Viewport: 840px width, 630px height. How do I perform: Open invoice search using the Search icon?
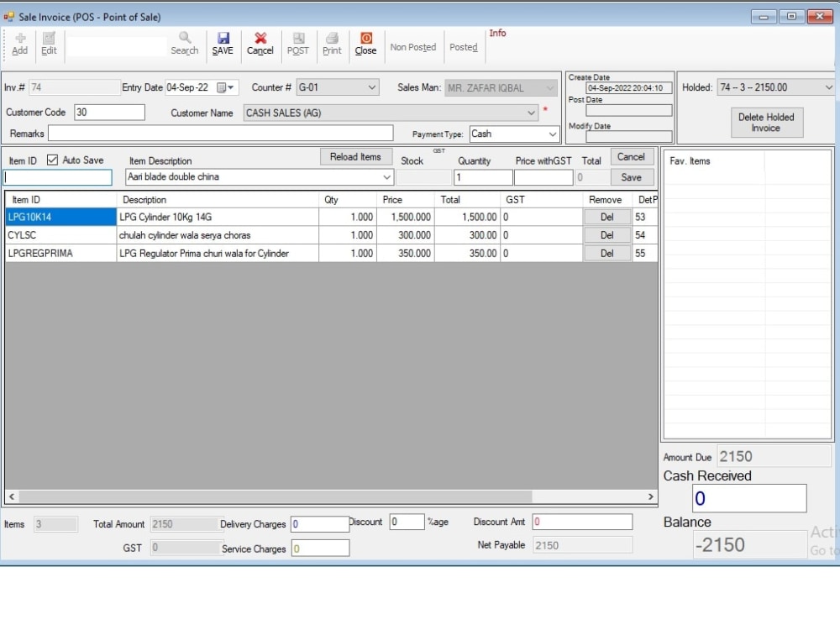click(184, 44)
